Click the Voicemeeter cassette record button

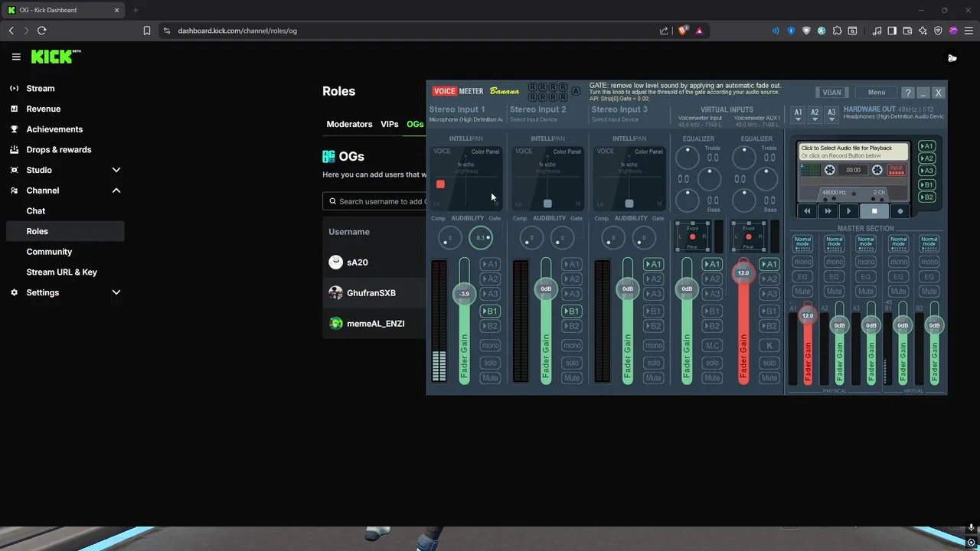(900, 211)
